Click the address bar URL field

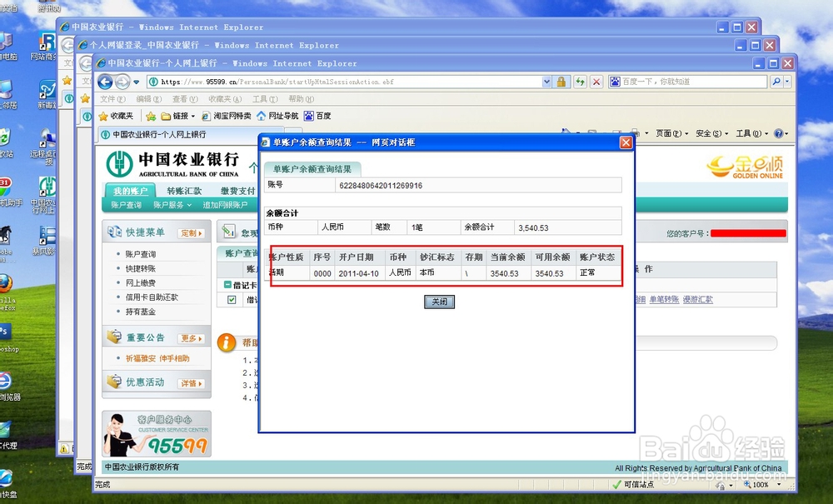pos(346,82)
